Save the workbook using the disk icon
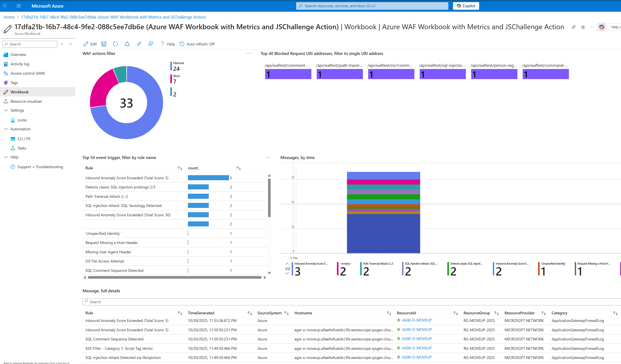 (104, 44)
